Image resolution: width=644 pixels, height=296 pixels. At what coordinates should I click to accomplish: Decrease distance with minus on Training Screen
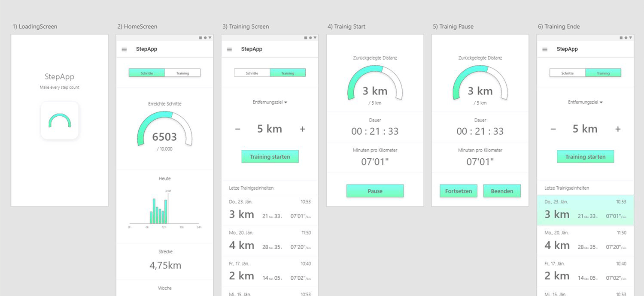(x=238, y=129)
